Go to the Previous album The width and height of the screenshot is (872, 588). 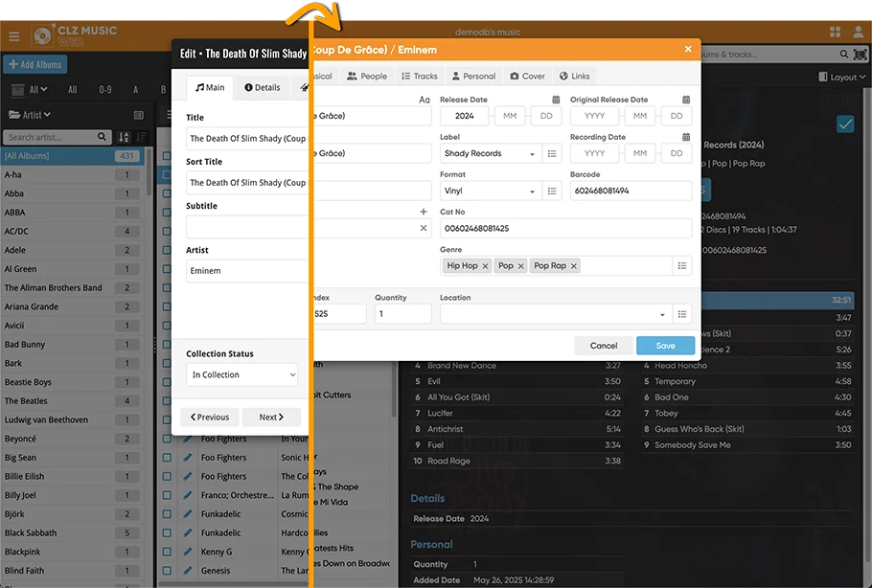click(x=210, y=417)
